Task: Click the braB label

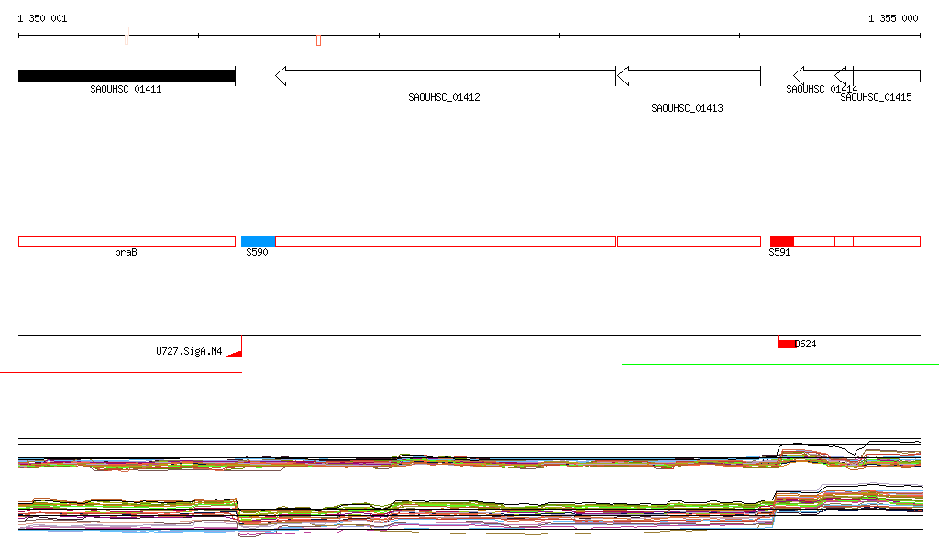Action: 126,252
